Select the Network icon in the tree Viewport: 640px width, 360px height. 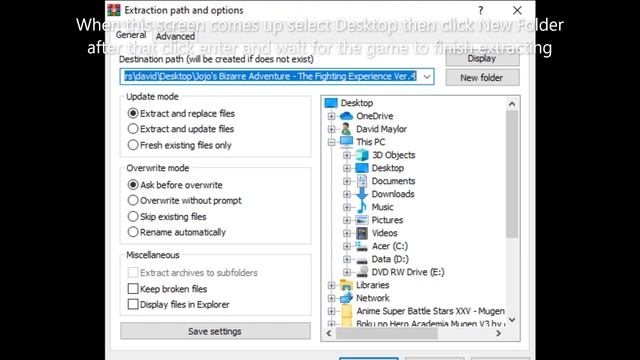[346, 298]
